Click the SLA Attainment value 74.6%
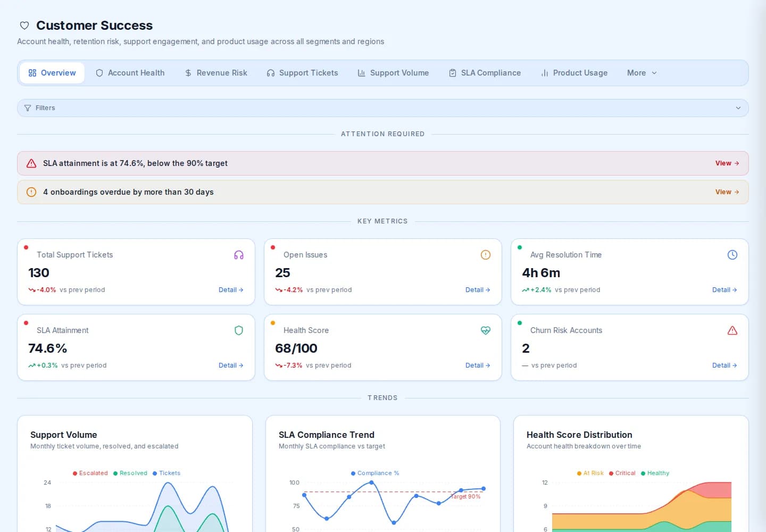This screenshot has height=532, width=766. click(48, 348)
